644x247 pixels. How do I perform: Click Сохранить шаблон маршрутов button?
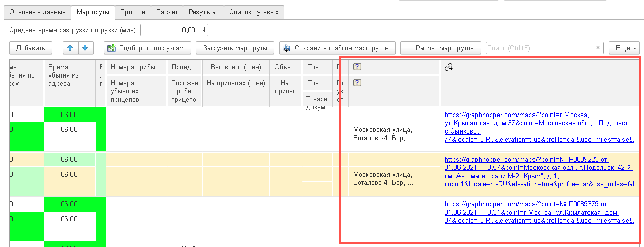pyautogui.click(x=338, y=48)
